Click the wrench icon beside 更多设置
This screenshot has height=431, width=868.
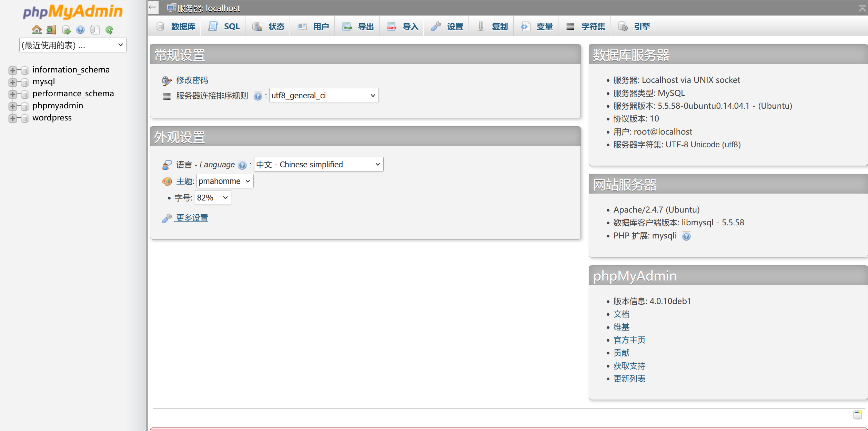point(166,218)
